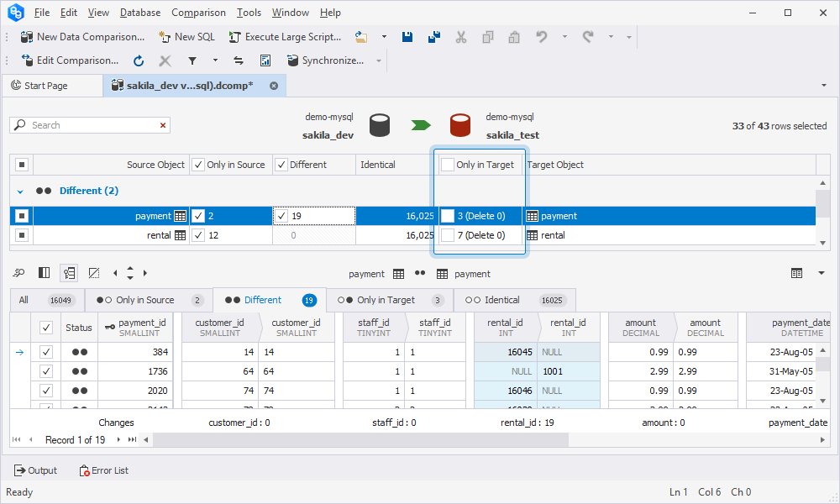The image size is (840, 504).
Task: Click the Save icon in toolbar
Action: coord(407,37)
